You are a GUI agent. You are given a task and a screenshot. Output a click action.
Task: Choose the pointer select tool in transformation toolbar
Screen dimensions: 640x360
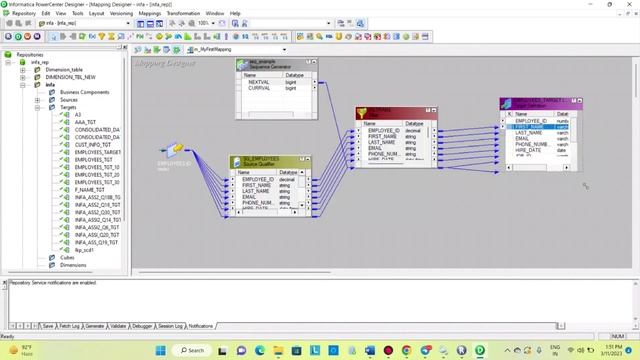(x=53, y=37)
